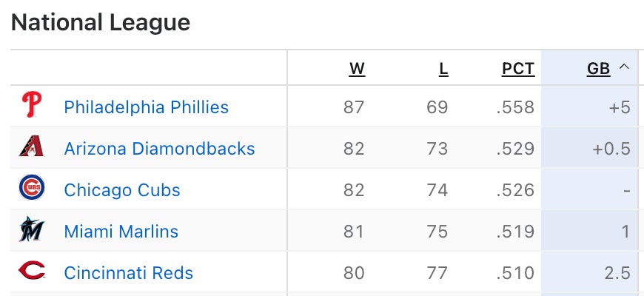The height and width of the screenshot is (296, 644).
Task: Go to the Chicago Cubs team page
Action: [x=122, y=190]
